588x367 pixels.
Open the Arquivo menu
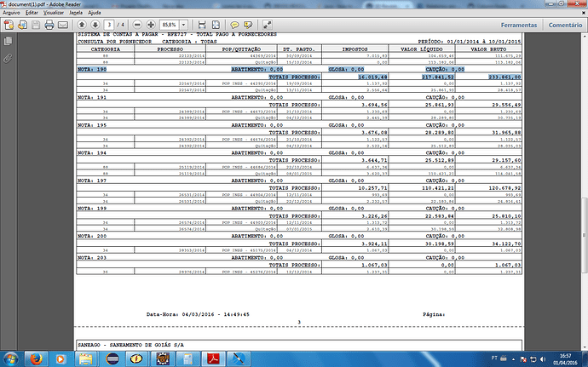[x=11, y=13]
